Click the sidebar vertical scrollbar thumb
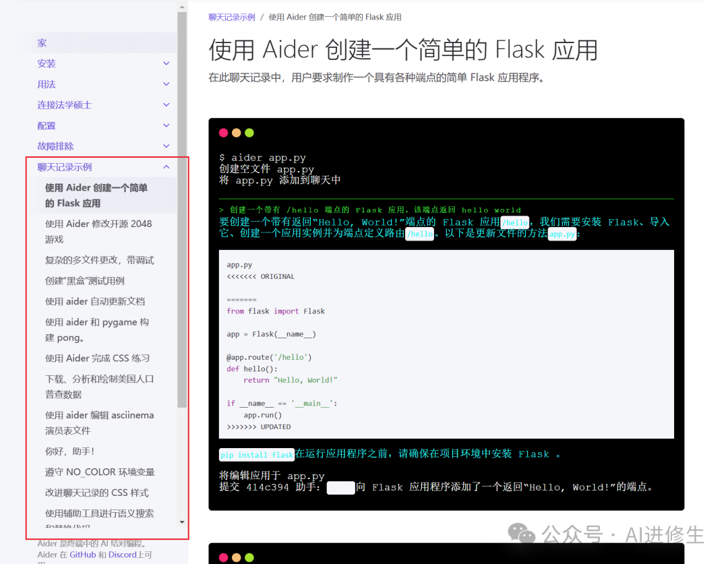728x564 pixels. [x=182, y=210]
